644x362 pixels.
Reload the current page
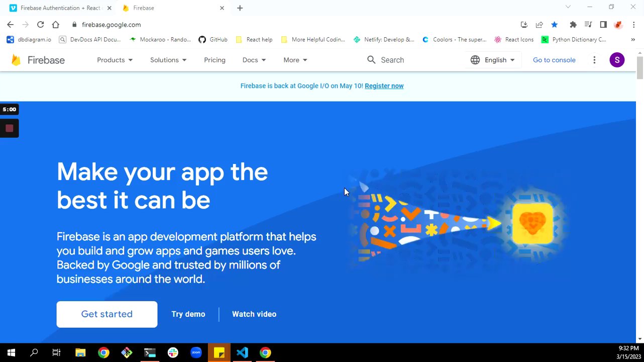coord(41,25)
